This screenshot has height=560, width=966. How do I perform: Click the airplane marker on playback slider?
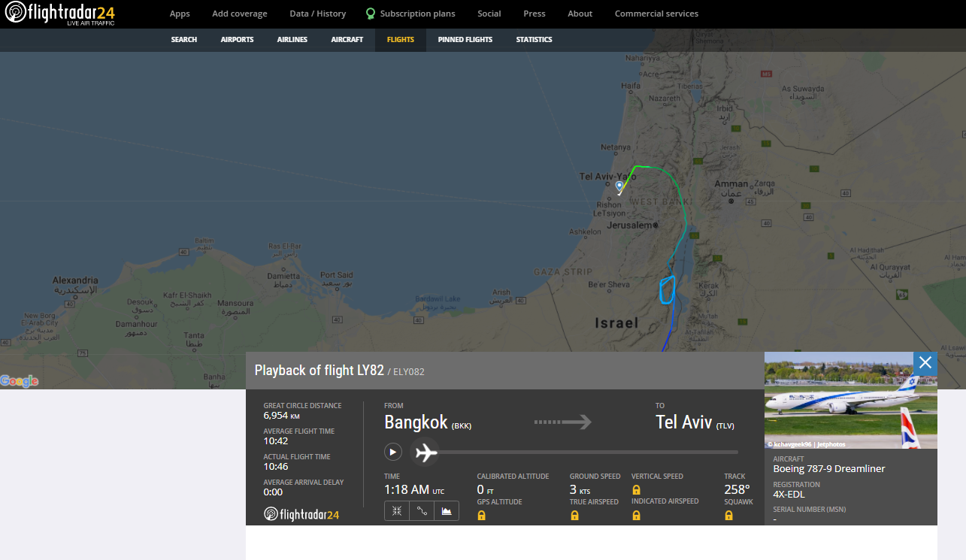[x=426, y=453]
